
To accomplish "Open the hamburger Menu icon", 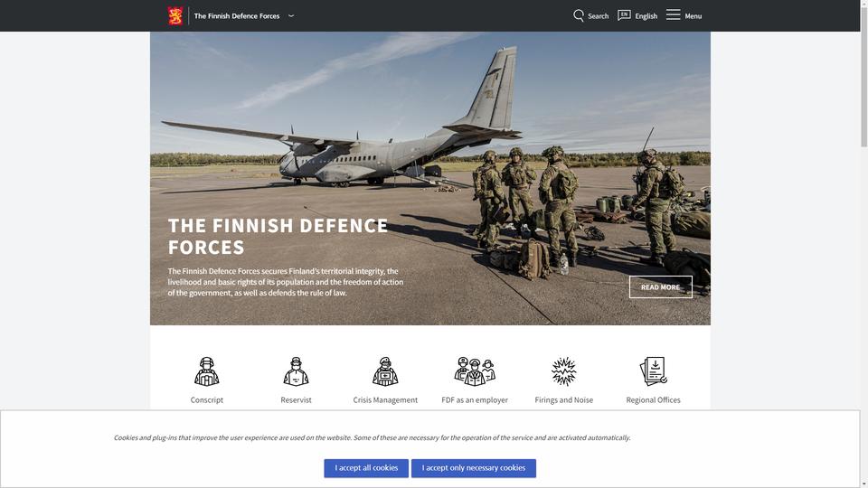I will tap(673, 14).
